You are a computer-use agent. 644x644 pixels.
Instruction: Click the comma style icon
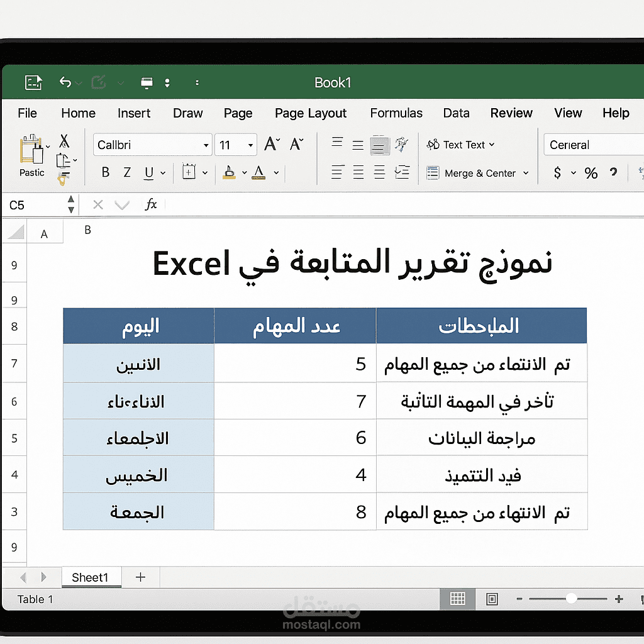pos(613,172)
